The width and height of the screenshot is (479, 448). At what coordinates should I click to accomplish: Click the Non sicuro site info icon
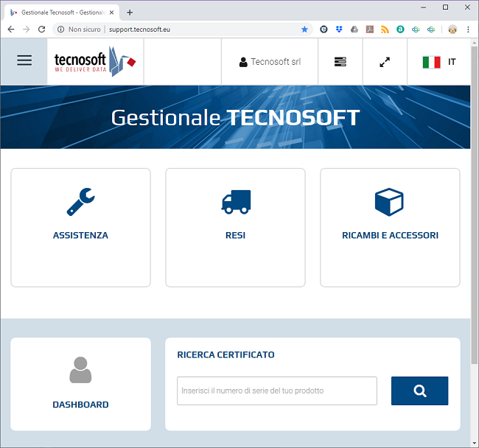[x=60, y=29]
